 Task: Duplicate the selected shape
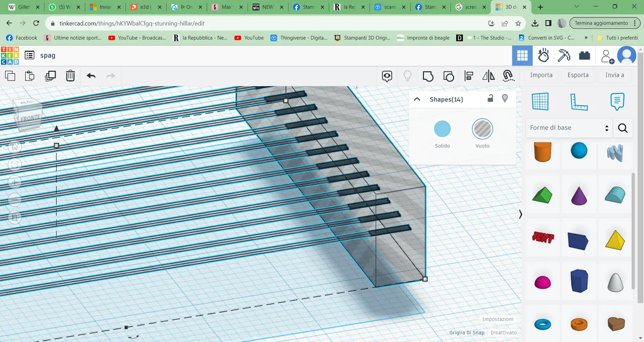pyautogui.click(x=50, y=75)
